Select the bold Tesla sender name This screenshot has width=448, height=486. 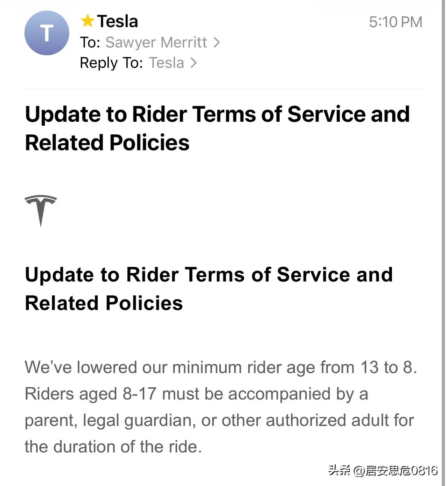(118, 21)
